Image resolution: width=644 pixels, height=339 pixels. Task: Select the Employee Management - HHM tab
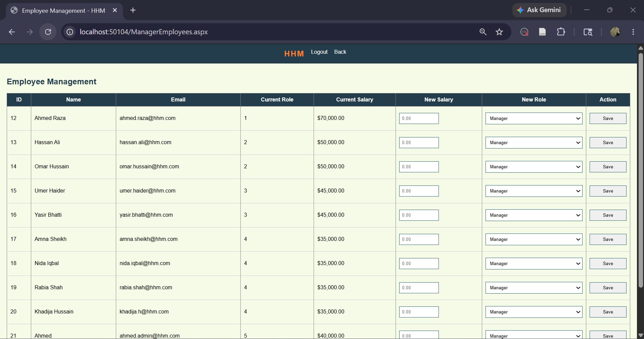tap(64, 10)
